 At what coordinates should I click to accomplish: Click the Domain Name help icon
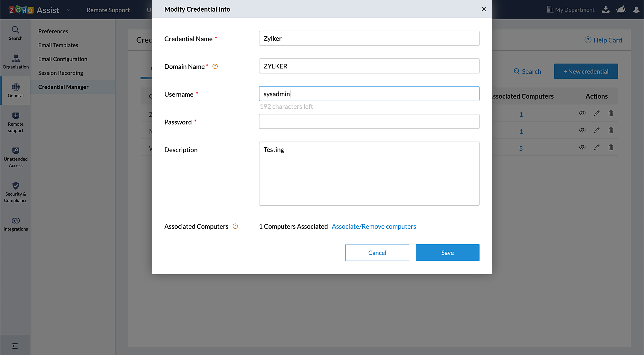[215, 66]
